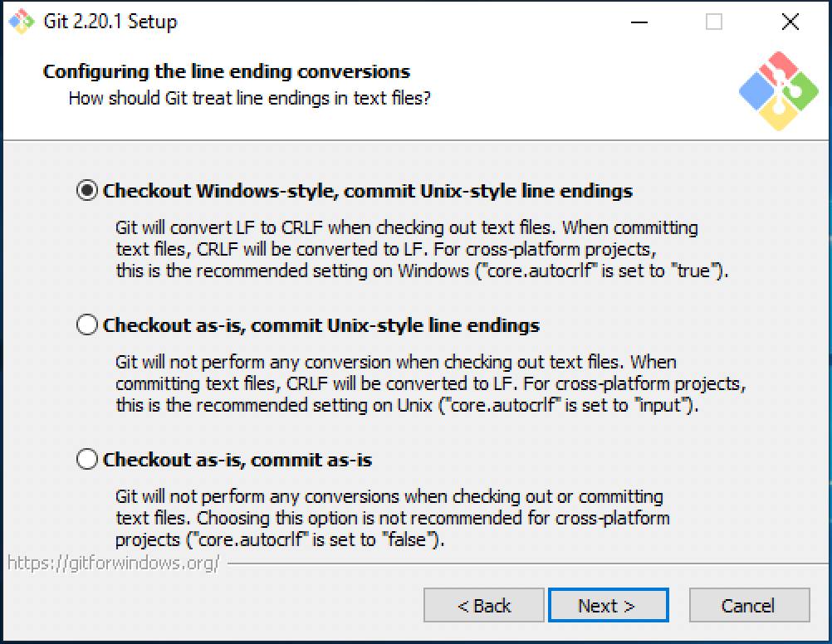The image size is (832, 644).
Task: Click the "Checkout as-is, commit as-is" label text
Action: pyautogui.click(x=237, y=459)
